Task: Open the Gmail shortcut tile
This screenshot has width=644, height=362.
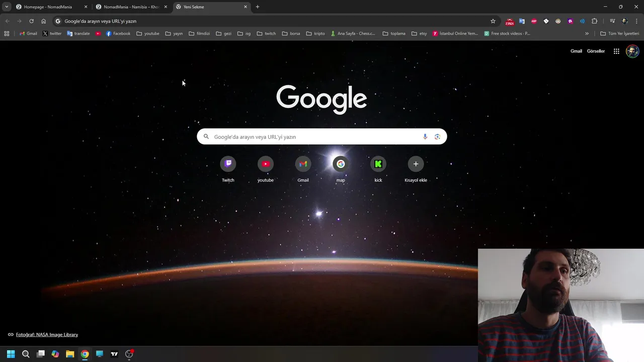Action: 303,169
